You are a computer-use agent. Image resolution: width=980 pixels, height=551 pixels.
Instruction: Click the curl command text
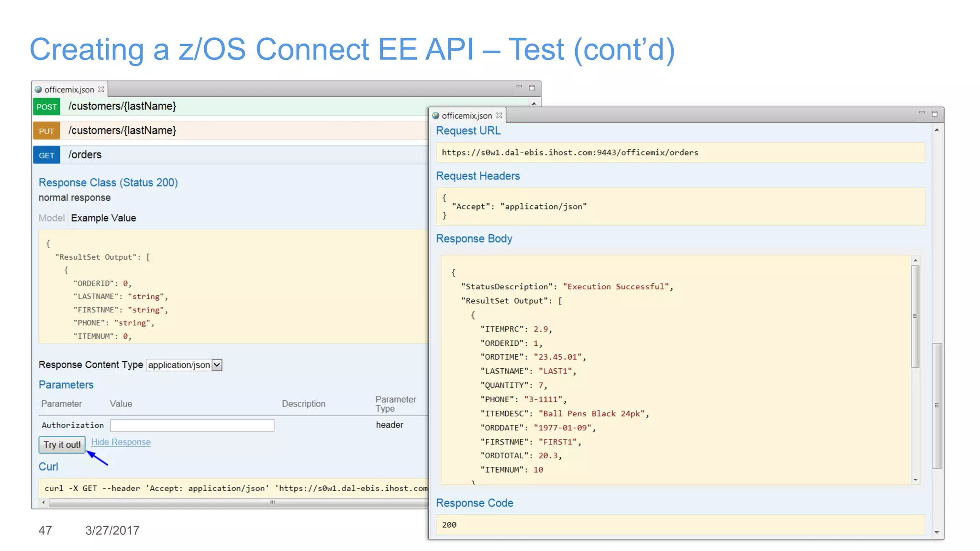click(235, 488)
